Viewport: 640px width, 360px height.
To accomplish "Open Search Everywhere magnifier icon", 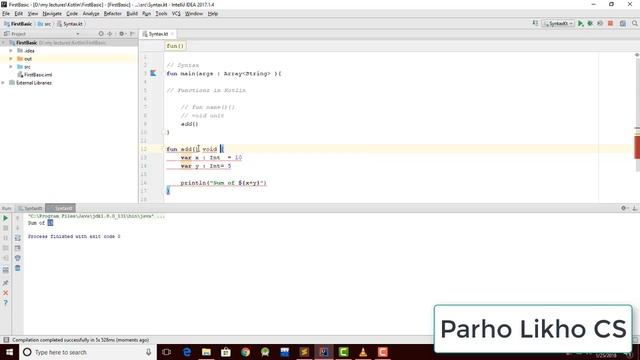I will (635, 24).
